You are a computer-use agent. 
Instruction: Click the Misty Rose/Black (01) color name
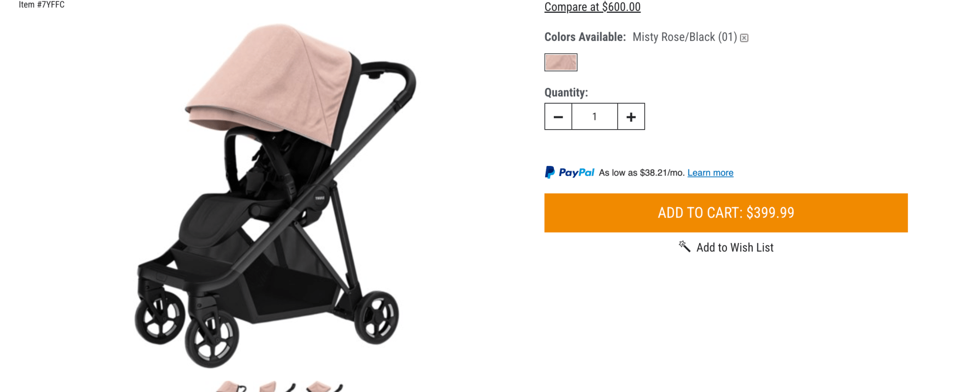point(684,37)
